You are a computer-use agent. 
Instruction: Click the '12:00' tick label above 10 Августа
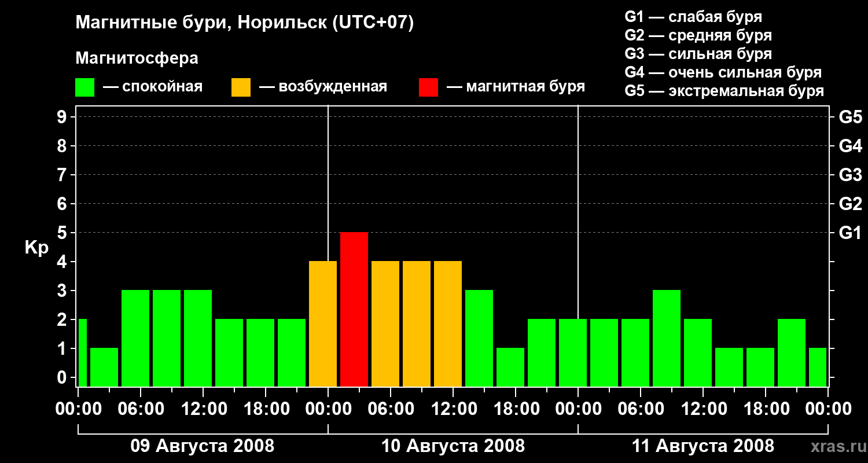(x=453, y=409)
